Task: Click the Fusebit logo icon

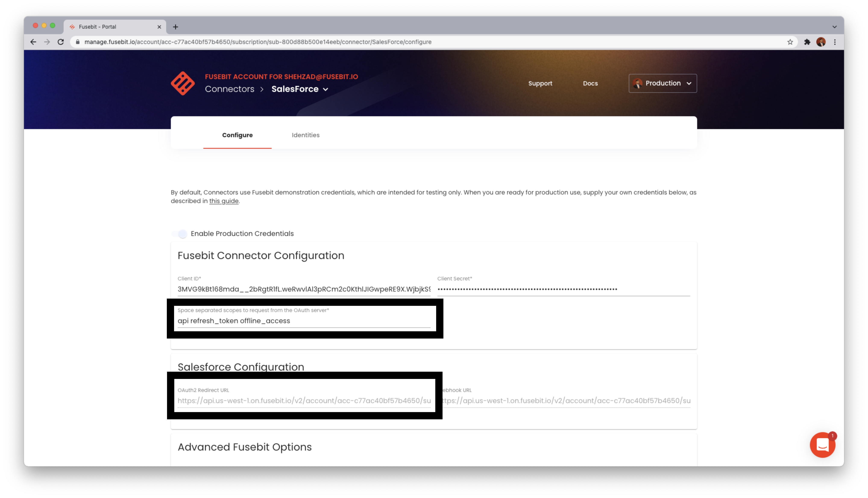Action: [x=182, y=83]
